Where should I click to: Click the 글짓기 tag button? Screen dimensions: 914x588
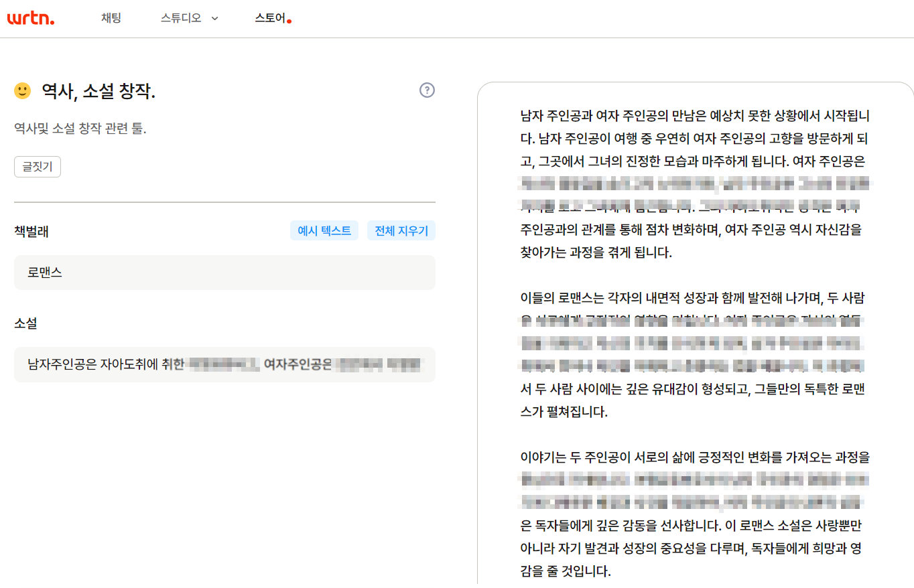(38, 167)
